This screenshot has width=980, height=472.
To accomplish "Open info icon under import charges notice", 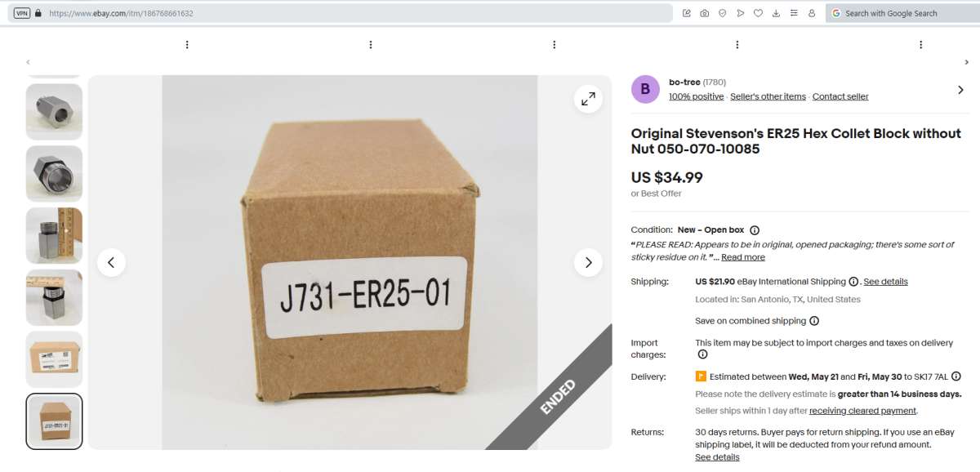I will pyautogui.click(x=702, y=354).
